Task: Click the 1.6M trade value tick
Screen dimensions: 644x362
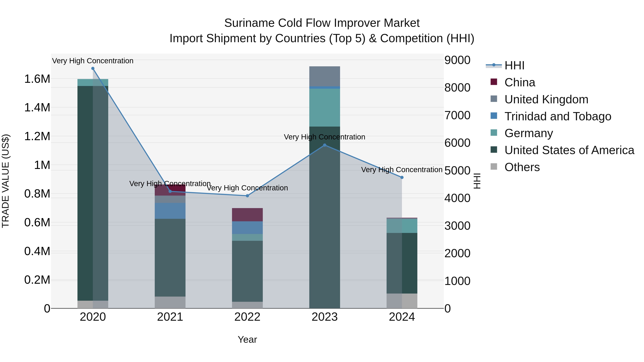Action: [x=37, y=79]
